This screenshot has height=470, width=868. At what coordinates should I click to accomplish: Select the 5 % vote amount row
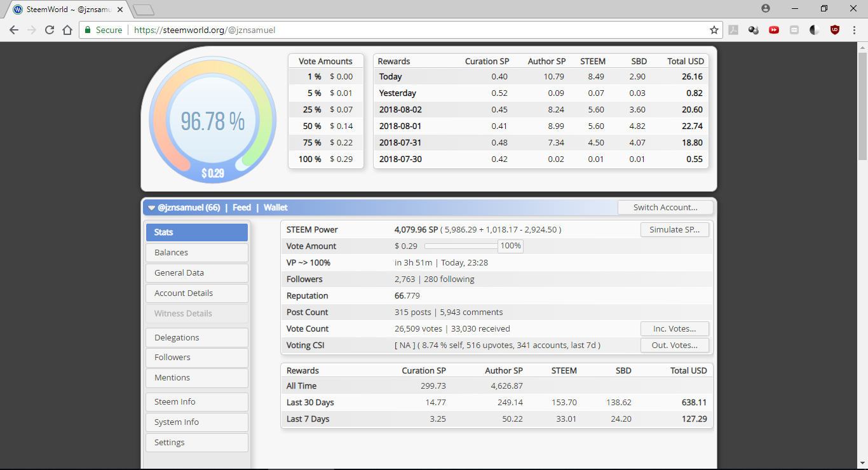point(326,93)
